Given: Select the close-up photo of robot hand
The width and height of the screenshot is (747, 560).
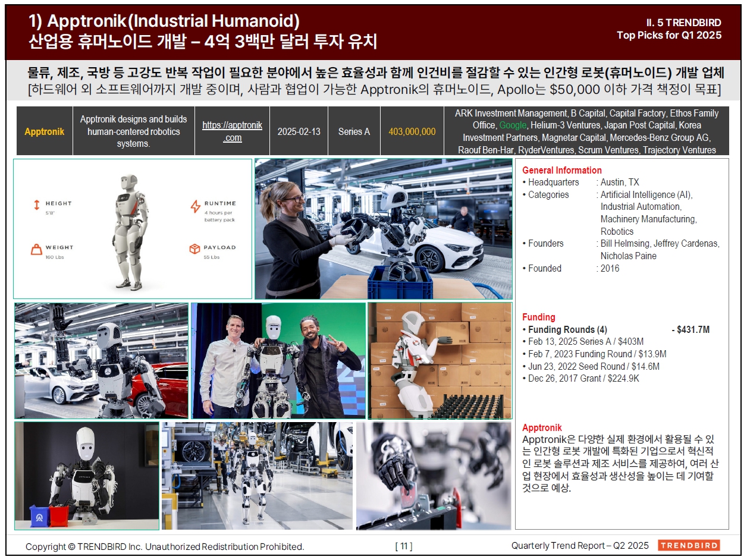Looking at the screenshot, I should coord(434,476).
